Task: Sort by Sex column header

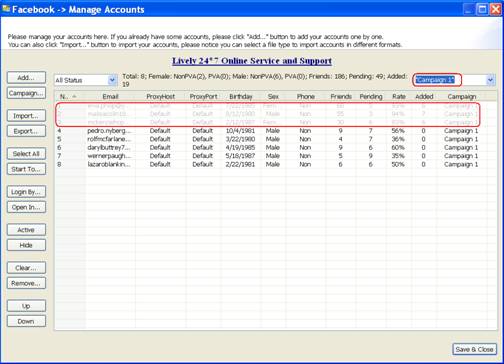Action: (x=273, y=96)
